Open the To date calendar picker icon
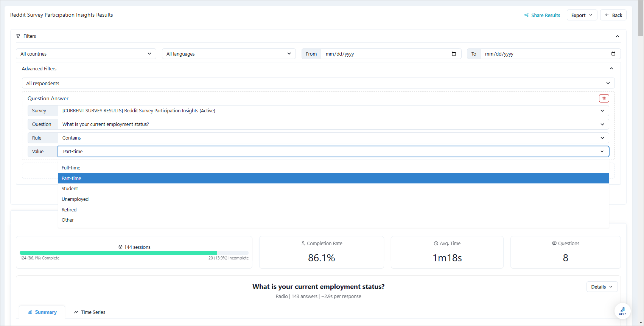Screen dimensions: 644x326 pyautogui.click(x=613, y=54)
